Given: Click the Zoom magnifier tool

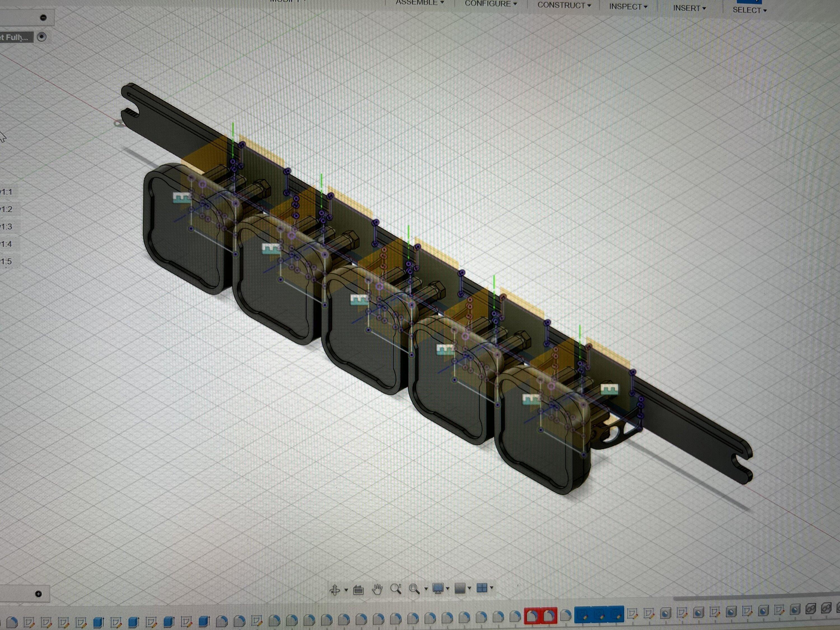Looking at the screenshot, I should click(396, 589).
